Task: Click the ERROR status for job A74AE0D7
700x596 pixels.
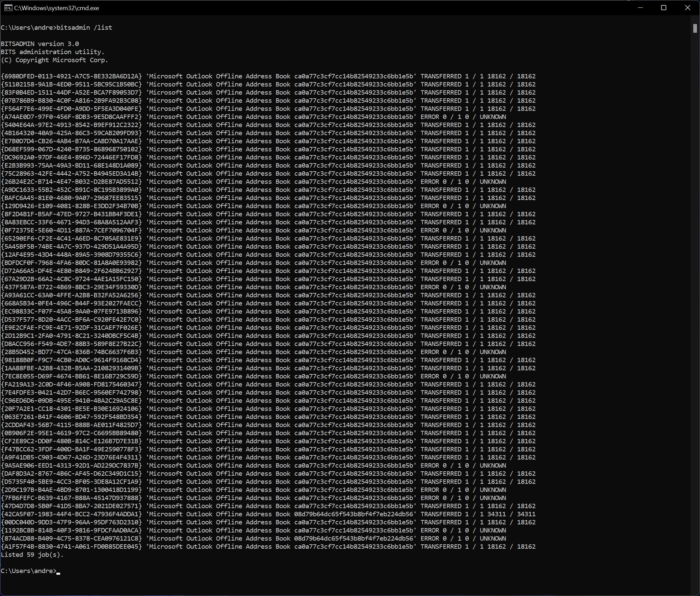Action: [x=430, y=117]
